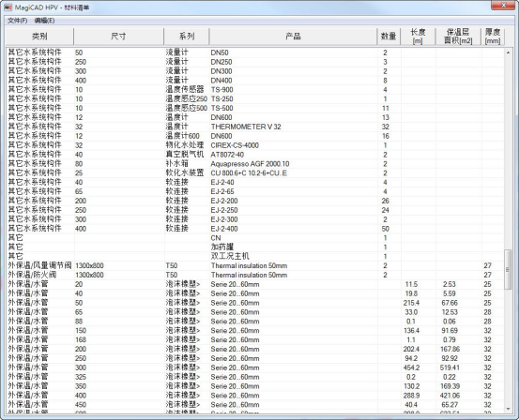The height and width of the screenshot is (420, 519).
Task: Select the insulation area value 67.66
Action: pos(450,303)
